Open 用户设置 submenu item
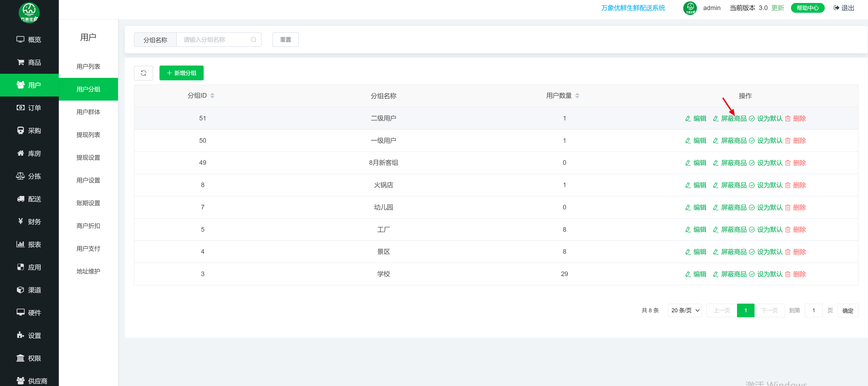The height and width of the screenshot is (386, 868). coord(88,180)
